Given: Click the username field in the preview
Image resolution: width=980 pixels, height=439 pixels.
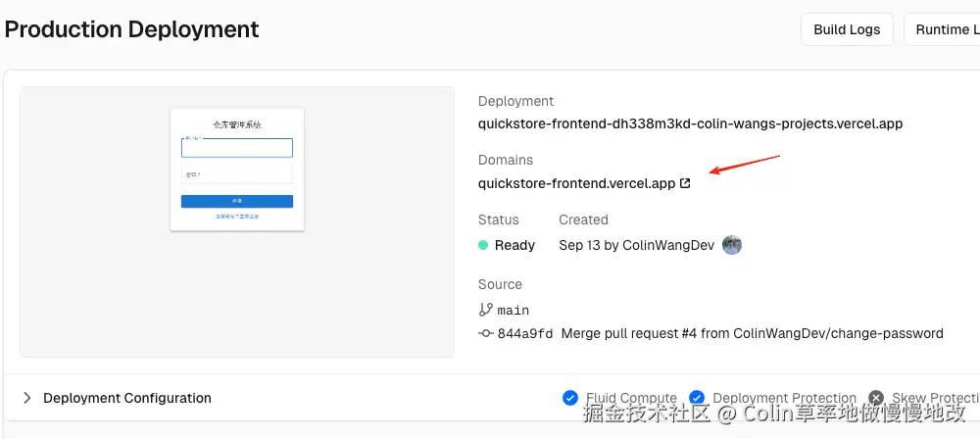Looking at the screenshot, I should pos(237,148).
